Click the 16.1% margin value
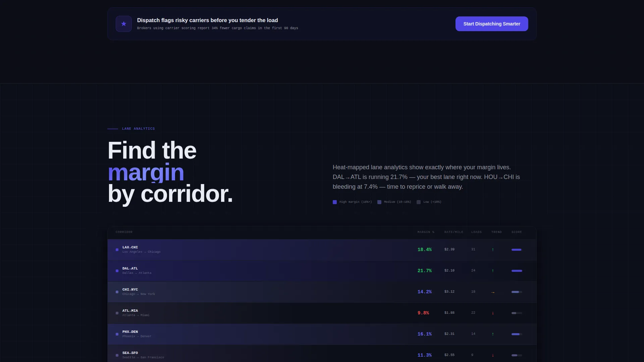This screenshot has width=644, height=362. coord(425,334)
